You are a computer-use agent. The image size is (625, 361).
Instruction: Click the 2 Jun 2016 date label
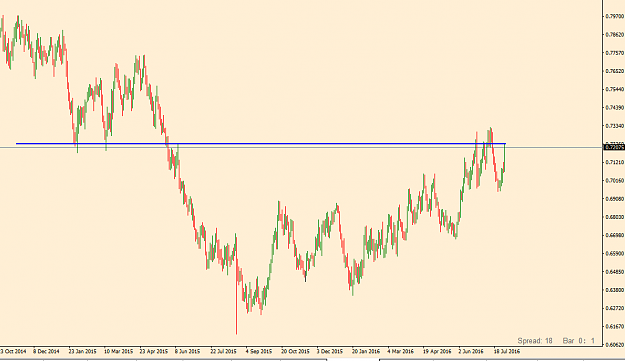click(471, 351)
